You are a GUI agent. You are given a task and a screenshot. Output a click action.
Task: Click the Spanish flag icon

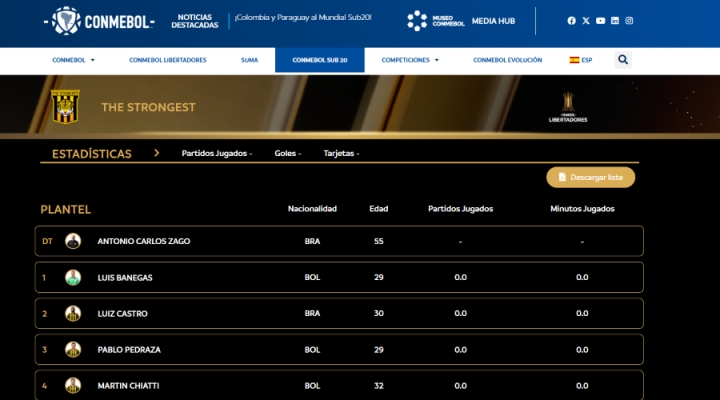574,60
